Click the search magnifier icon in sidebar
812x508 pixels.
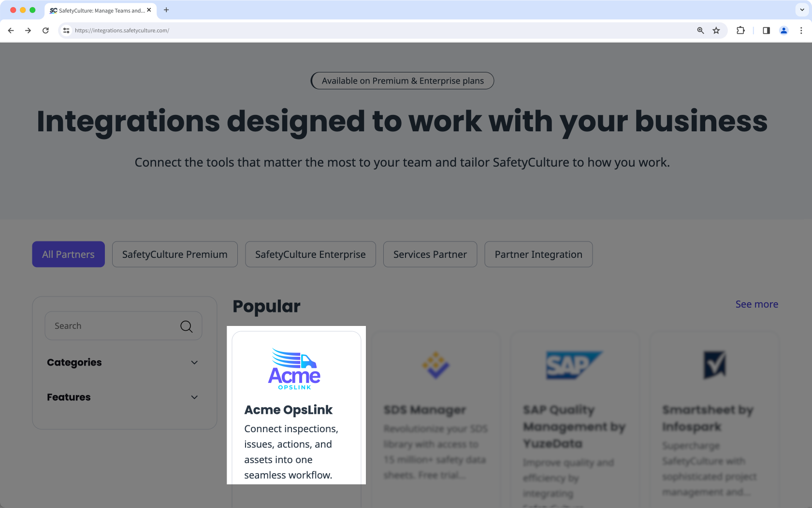coord(186,326)
